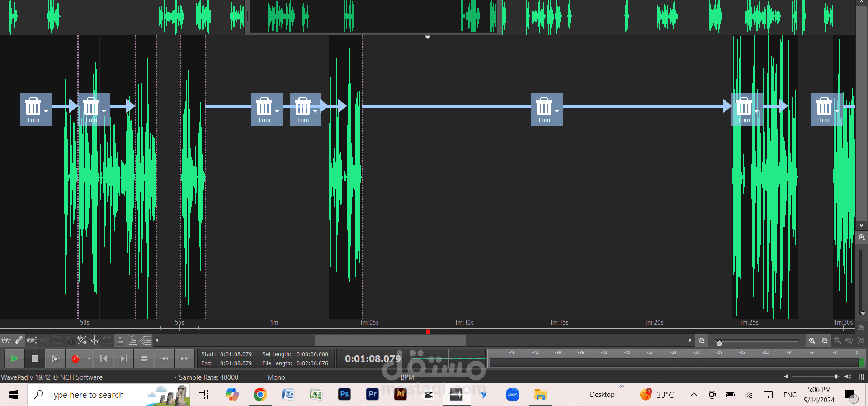Jump to the start of the file
Viewport: 868px width, 406px height.
[104, 358]
